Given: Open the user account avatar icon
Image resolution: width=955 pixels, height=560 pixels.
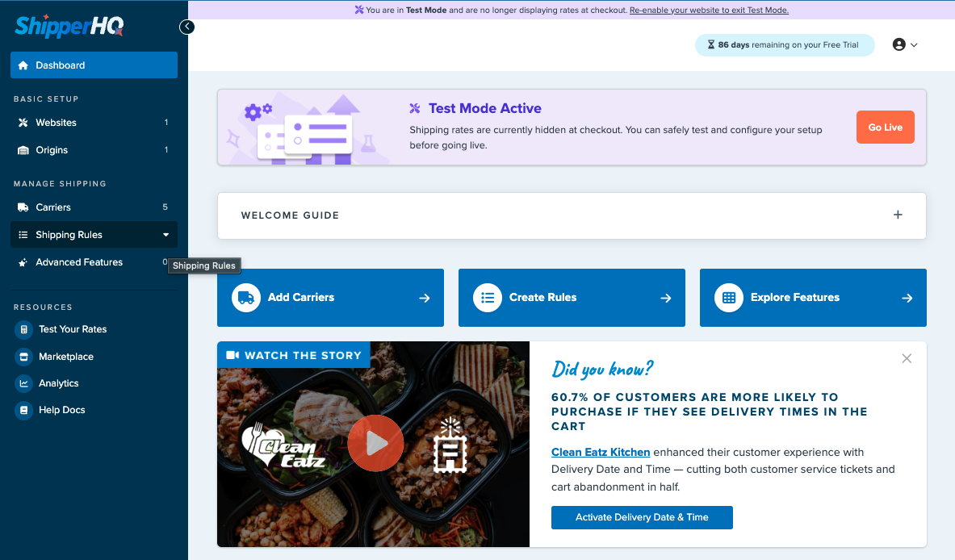Looking at the screenshot, I should [899, 44].
